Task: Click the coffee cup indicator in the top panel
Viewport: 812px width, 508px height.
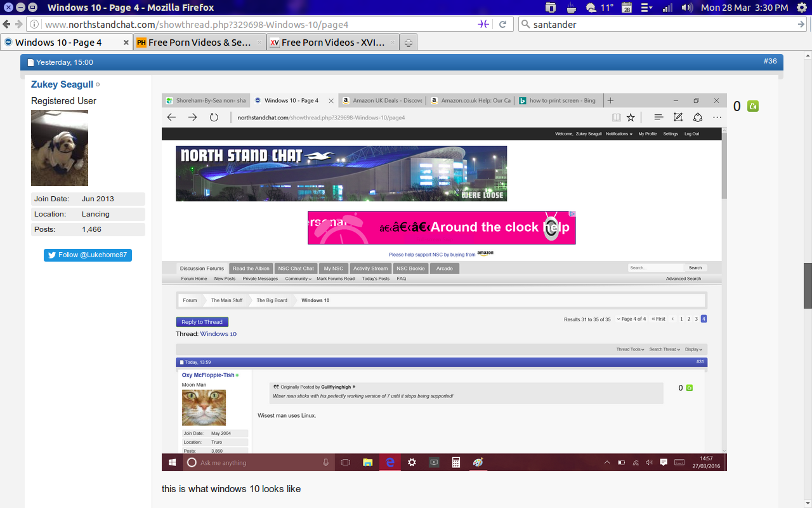Action: 571,8
